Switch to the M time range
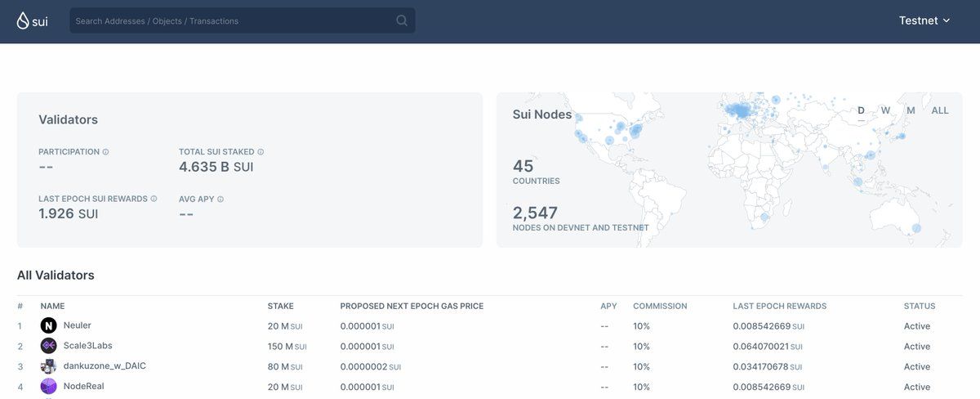Screen dimensions: 980x399 point(911,110)
